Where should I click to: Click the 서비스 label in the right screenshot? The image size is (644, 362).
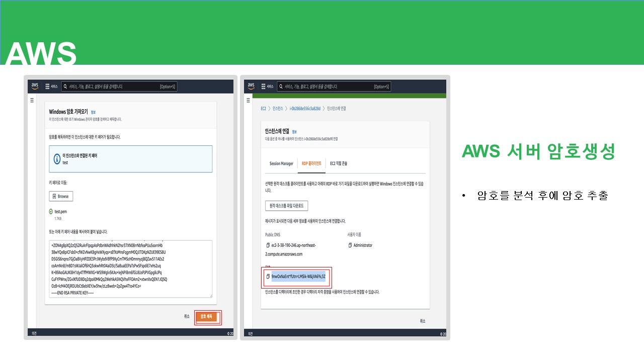tap(271, 86)
